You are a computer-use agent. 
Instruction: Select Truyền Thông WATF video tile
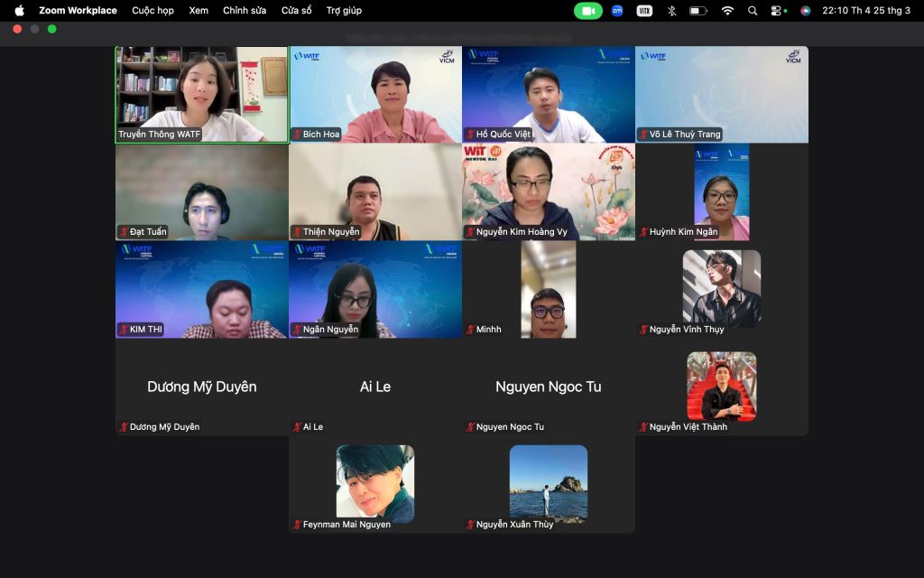point(201,95)
